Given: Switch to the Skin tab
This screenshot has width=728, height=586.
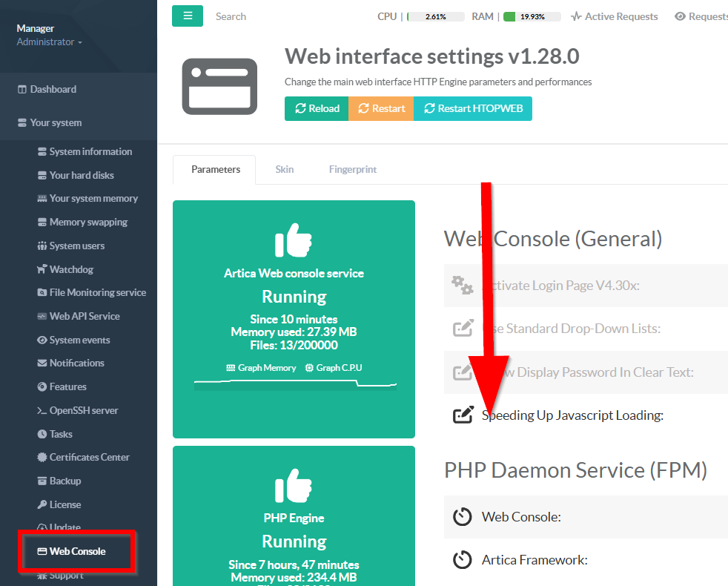Looking at the screenshot, I should pos(285,169).
